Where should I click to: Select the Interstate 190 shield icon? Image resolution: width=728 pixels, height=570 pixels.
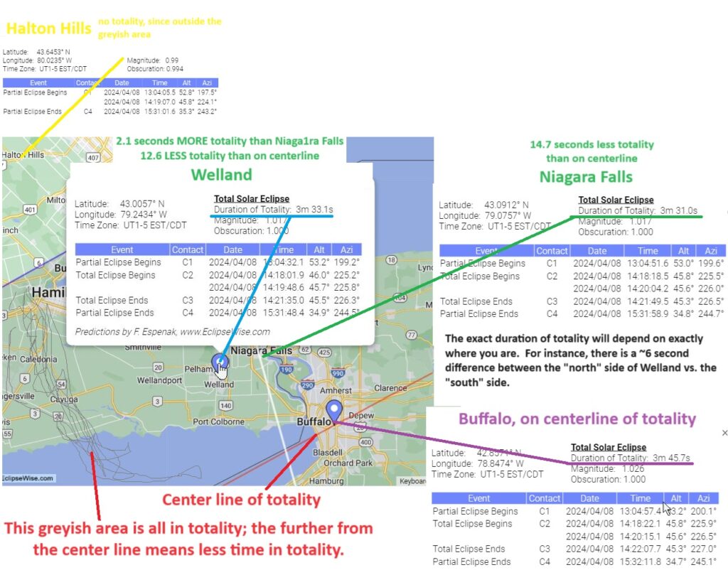click(x=286, y=370)
